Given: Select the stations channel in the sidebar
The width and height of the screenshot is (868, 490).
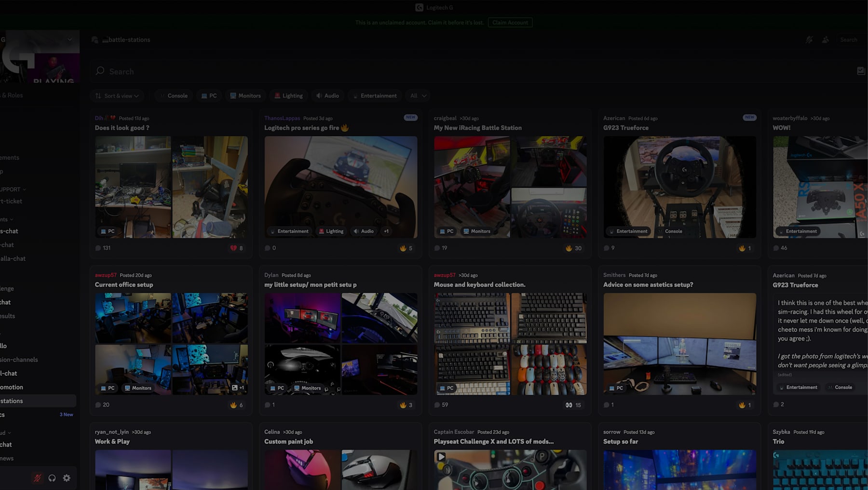Looking at the screenshot, I should (x=38, y=401).
